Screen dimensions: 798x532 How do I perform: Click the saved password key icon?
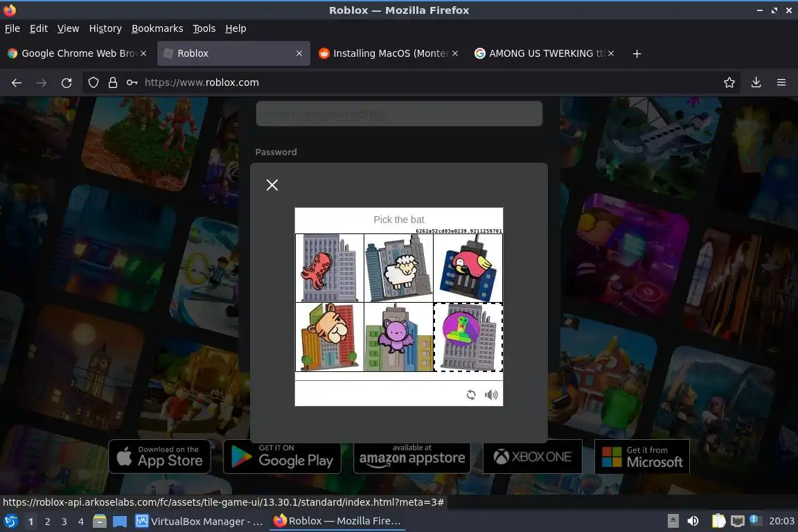pos(132,82)
